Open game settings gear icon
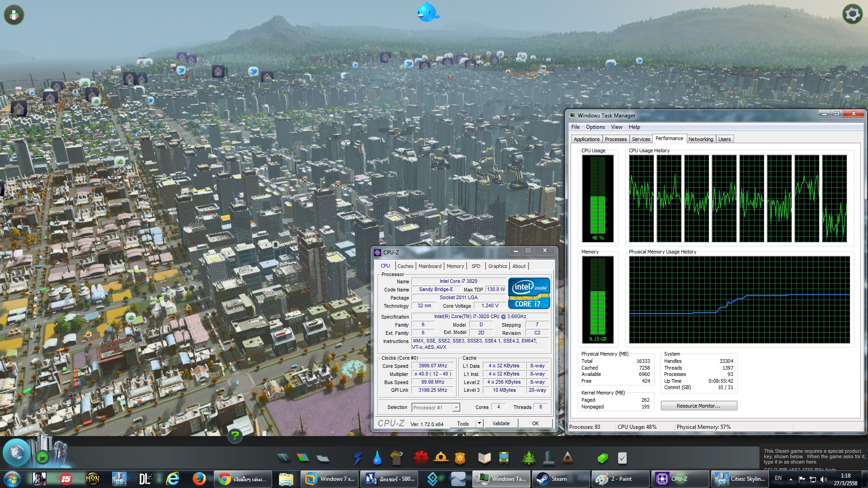The height and width of the screenshot is (488, 868). pos(852,14)
